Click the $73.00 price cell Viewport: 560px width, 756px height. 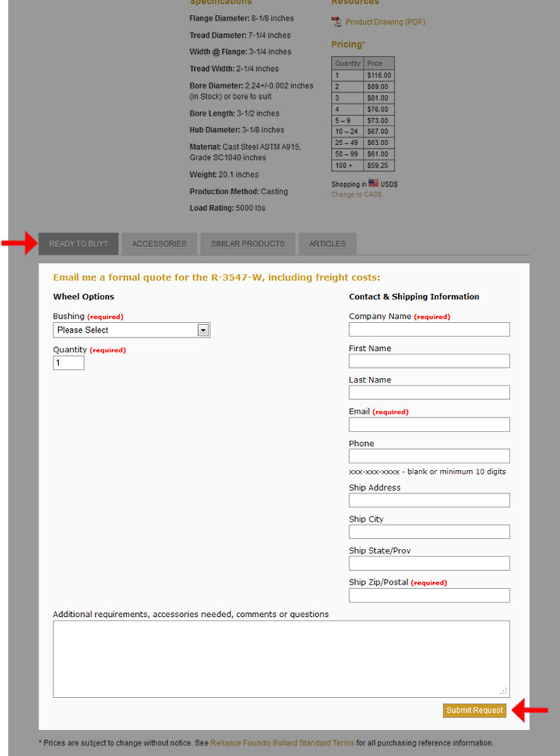[x=379, y=120]
